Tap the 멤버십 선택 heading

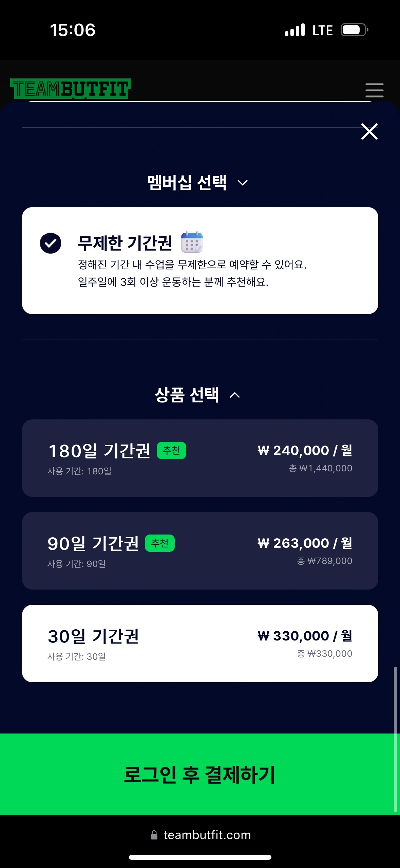(x=187, y=183)
